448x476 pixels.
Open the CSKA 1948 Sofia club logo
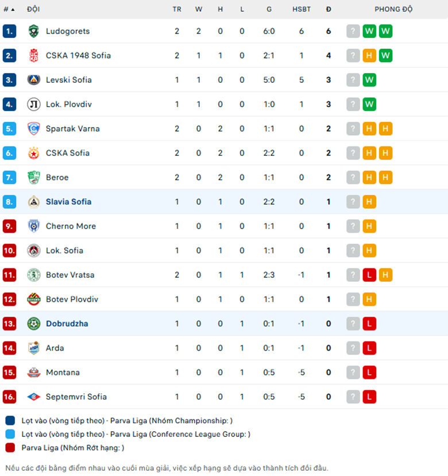pos(34,56)
